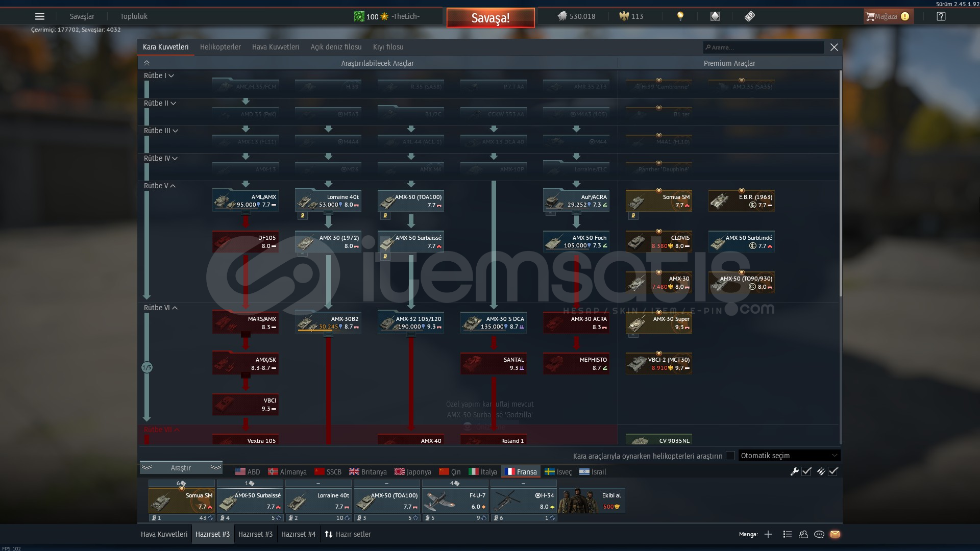Open the ticket coupons icon in top bar

[749, 16]
